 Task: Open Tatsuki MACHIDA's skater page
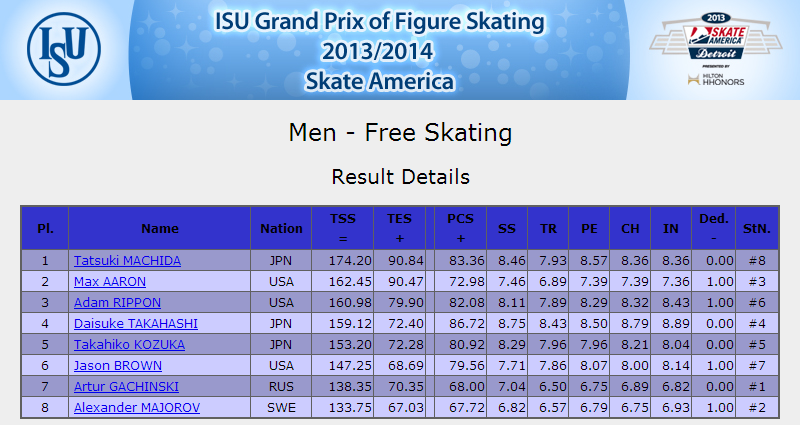(x=127, y=261)
